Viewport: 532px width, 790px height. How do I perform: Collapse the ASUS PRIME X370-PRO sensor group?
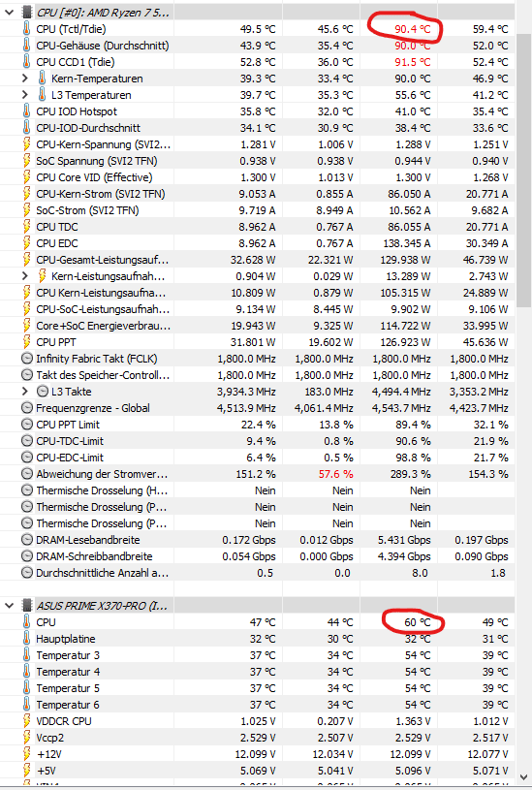click(x=10, y=606)
